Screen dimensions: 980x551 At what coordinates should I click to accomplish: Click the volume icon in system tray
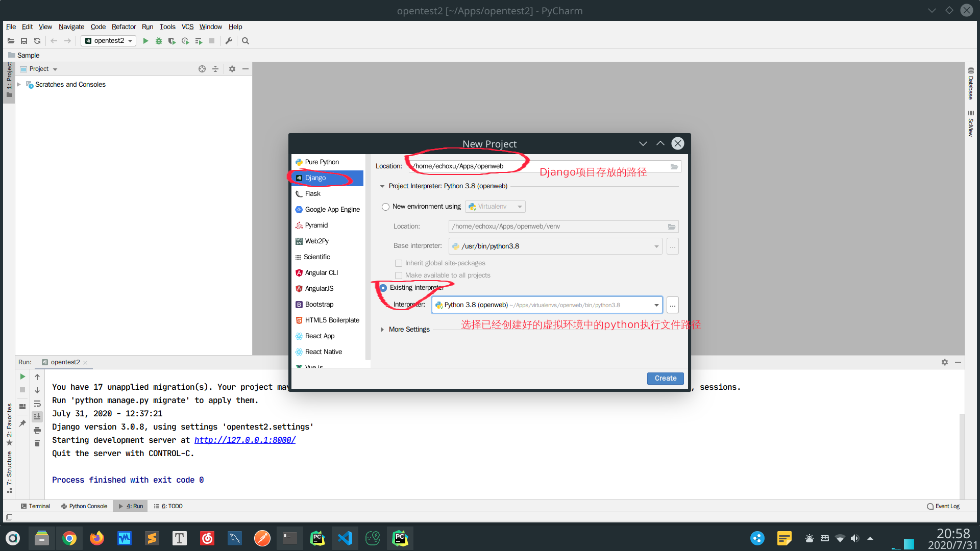click(855, 538)
